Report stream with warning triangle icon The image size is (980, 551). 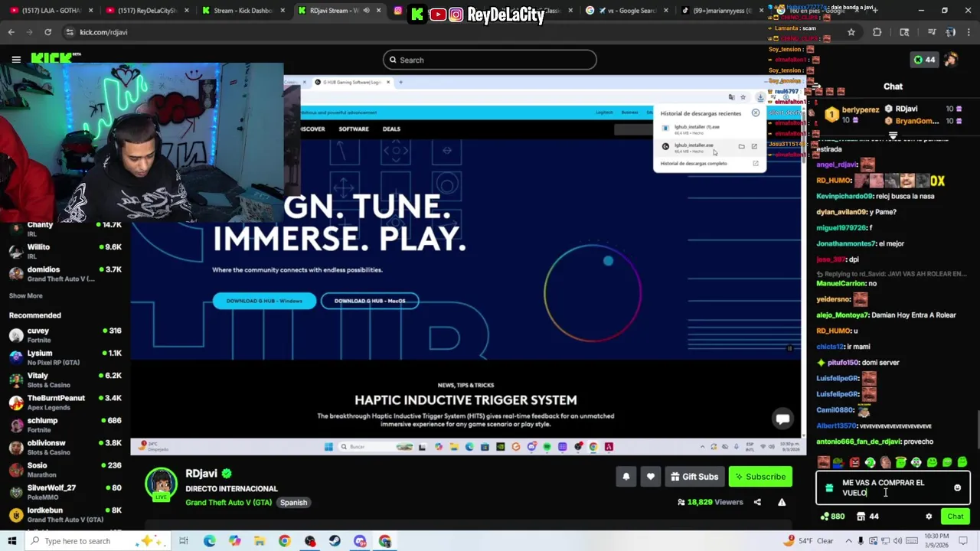pos(782,502)
